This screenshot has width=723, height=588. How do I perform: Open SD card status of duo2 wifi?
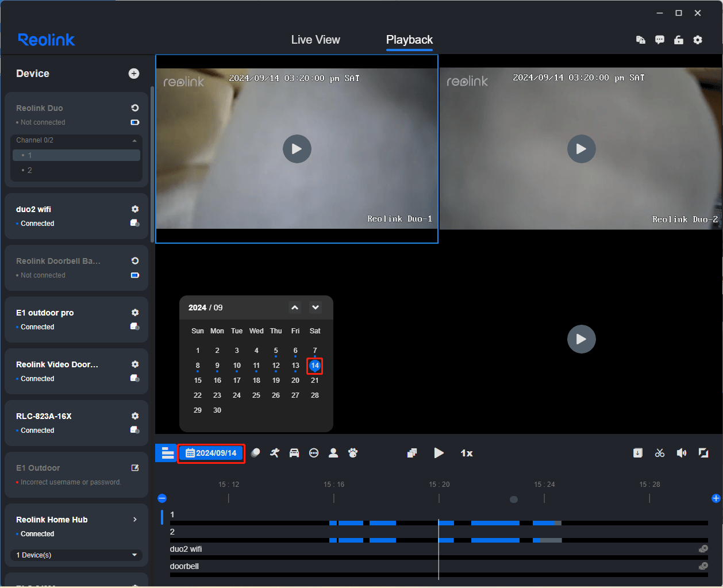(135, 223)
